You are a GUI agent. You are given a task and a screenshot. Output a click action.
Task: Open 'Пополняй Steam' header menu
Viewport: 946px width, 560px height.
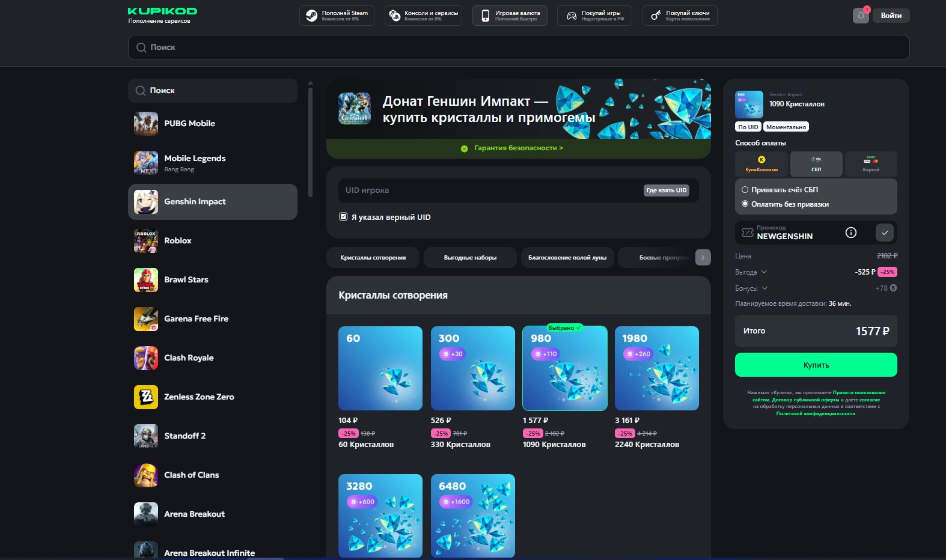(x=337, y=16)
